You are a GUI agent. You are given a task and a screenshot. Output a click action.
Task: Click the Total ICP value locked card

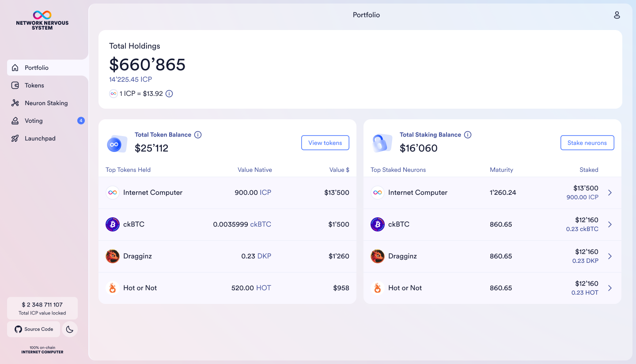(x=42, y=308)
